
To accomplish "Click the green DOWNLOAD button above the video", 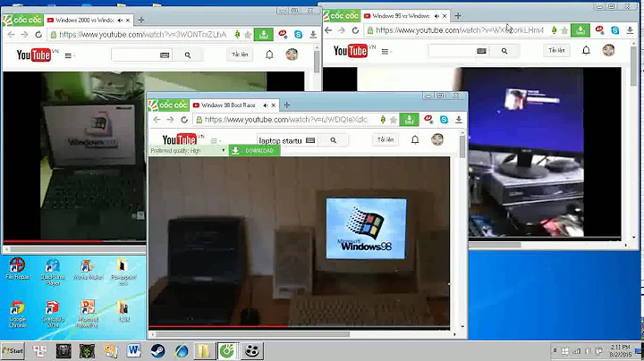I will (254, 150).
